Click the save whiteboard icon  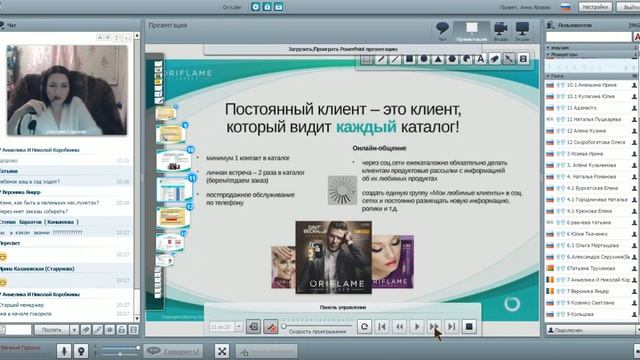523,59
